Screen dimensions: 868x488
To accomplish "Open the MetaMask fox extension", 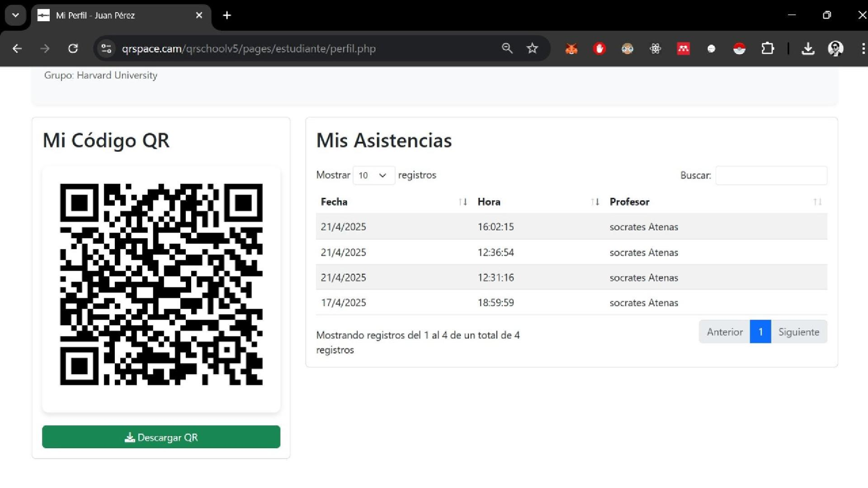I will click(571, 48).
